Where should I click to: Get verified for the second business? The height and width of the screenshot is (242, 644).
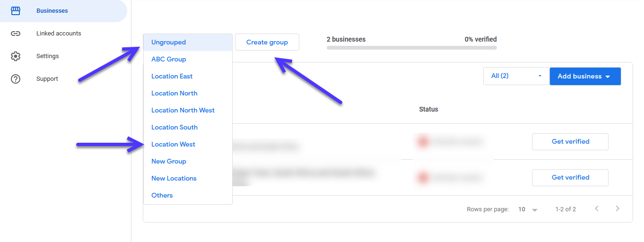(570, 177)
